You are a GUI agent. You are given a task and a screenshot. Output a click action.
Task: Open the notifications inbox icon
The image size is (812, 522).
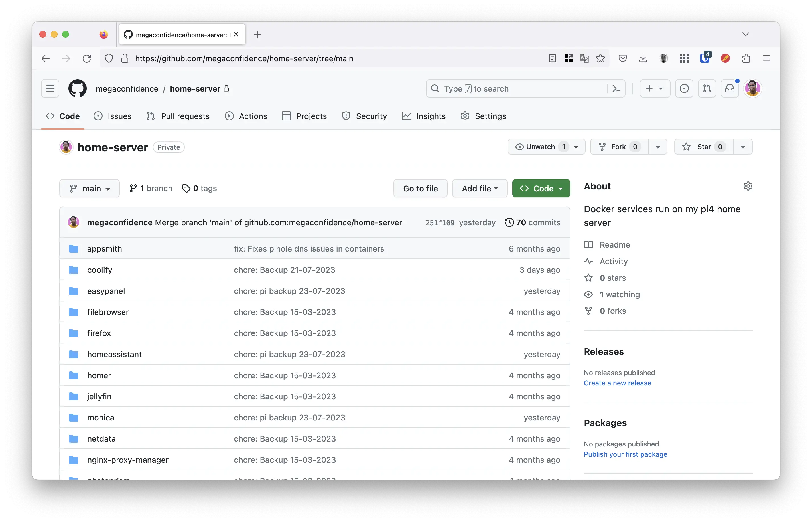click(x=730, y=88)
